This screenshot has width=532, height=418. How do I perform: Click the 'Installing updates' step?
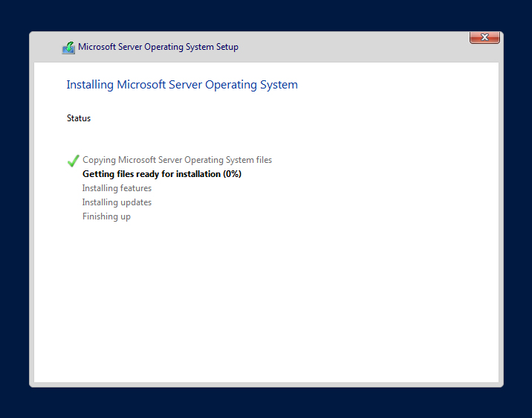pos(117,202)
